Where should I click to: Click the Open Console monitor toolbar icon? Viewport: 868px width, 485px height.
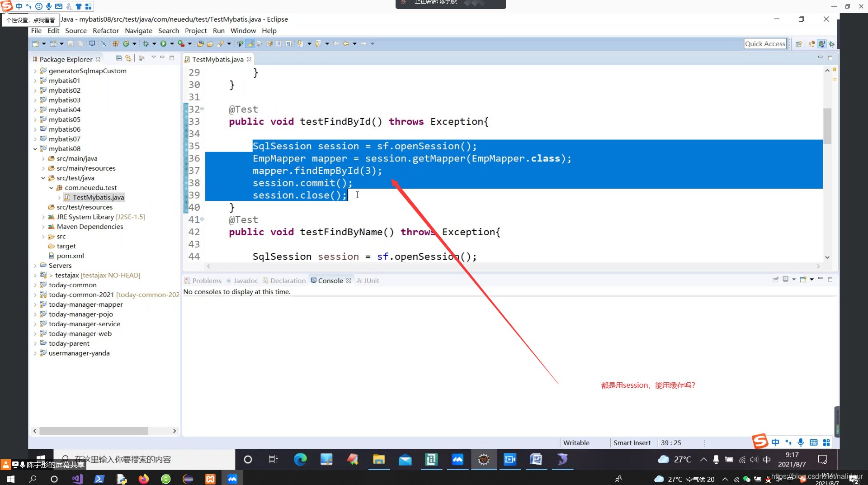pos(92,44)
